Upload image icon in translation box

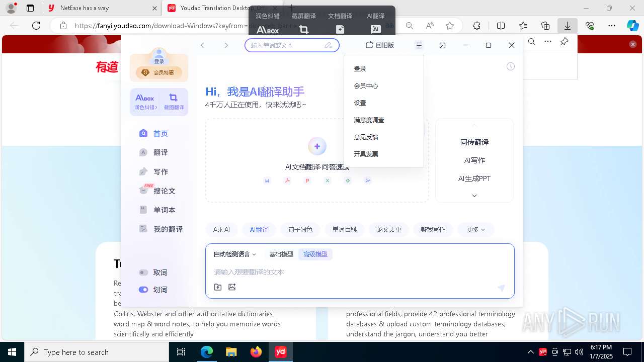[232, 287]
